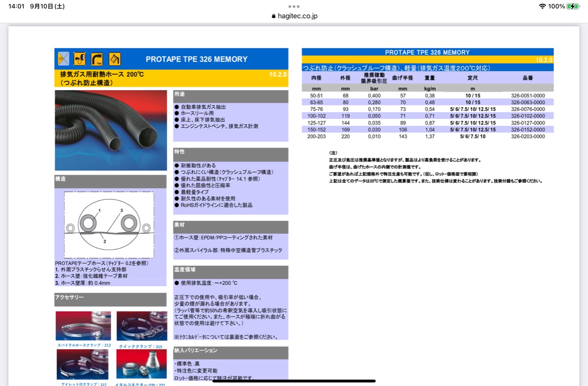Click the 200-203 inner diameter cell

click(316, 137)
